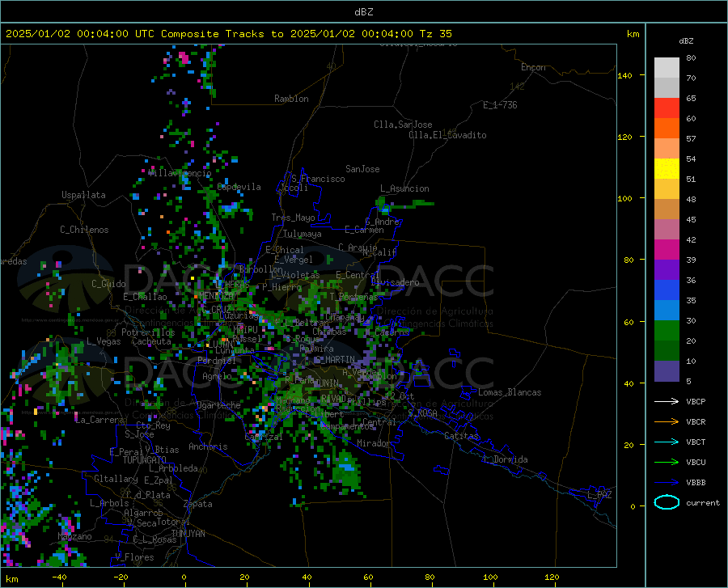Click the blue VBBB arrow in legend
This screenshot has height=588, width=728.
(667, 483)
